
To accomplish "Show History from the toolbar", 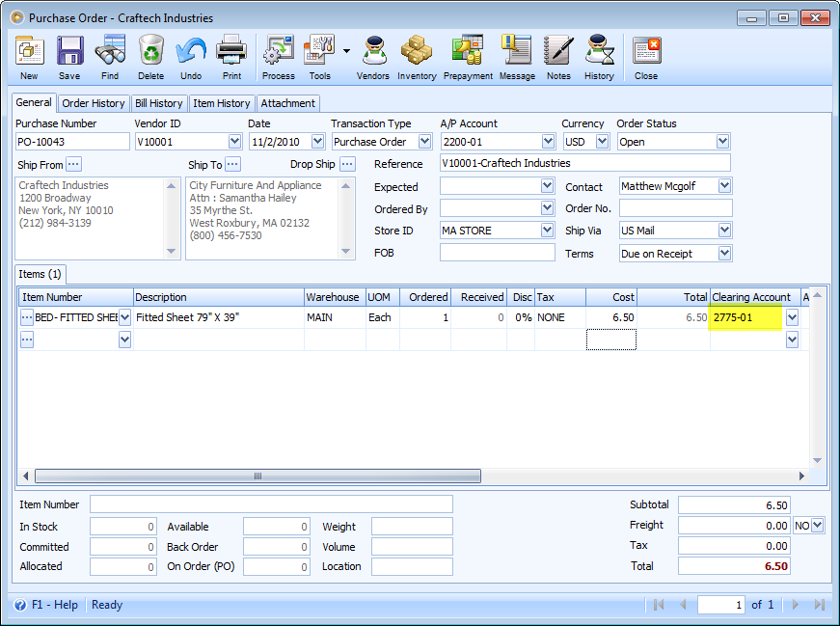I will point(599,57).
